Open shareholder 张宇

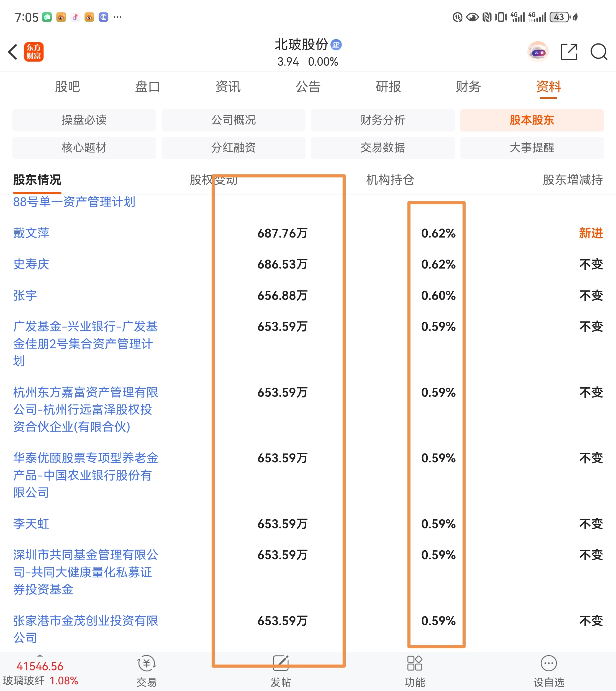point(25,295)
